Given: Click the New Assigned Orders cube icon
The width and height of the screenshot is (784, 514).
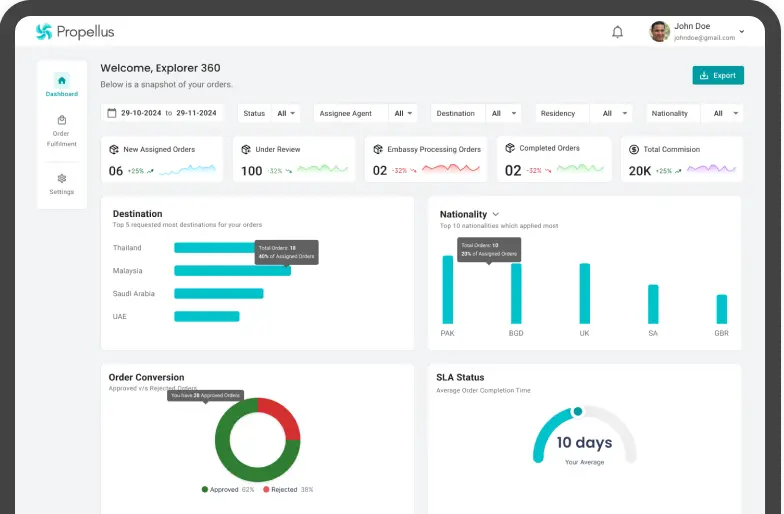Looking at the screenshot, I should (114, 149).
